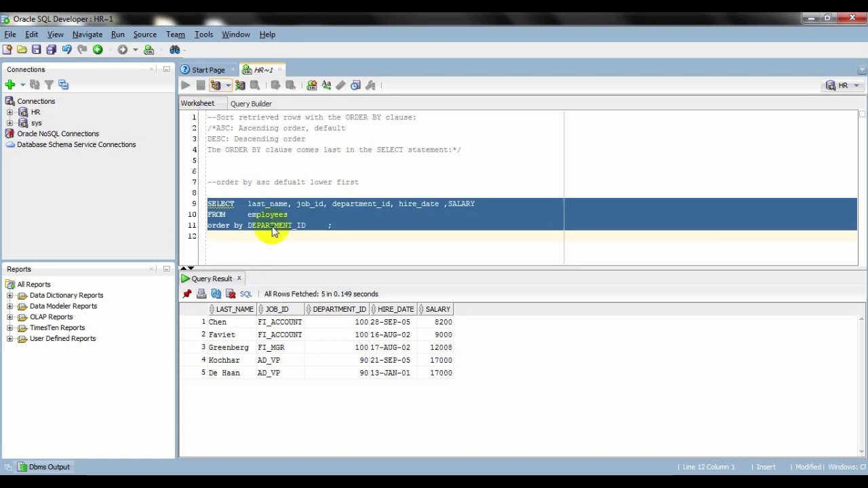Open the File menu

(x=10, y=35)
